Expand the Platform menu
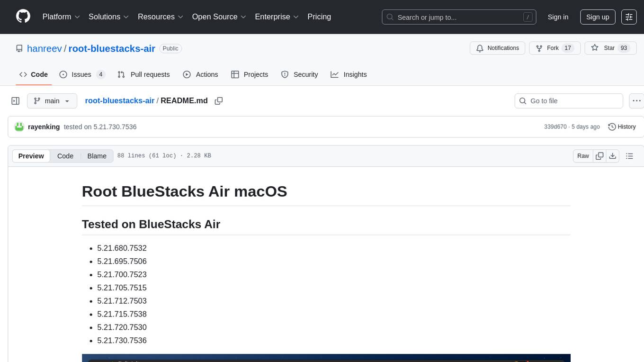 (x=61, y=17)
